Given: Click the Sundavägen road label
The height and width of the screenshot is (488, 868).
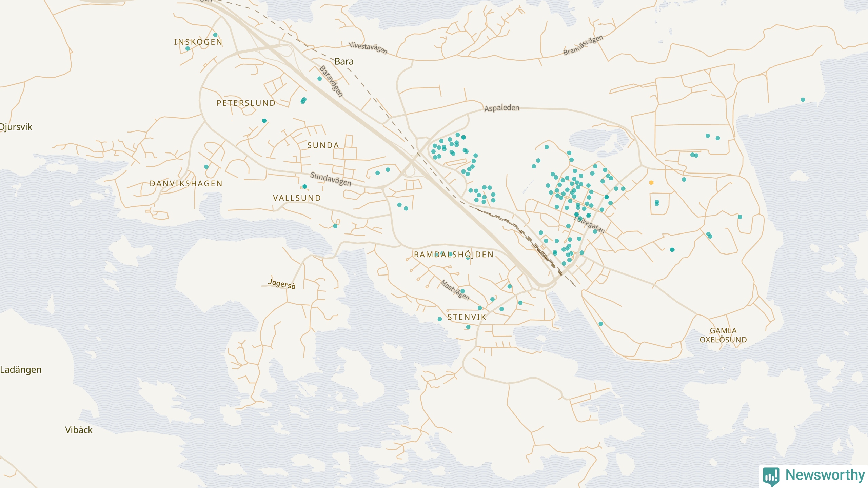Looking at the screenshot, I should pyautogui.click(x=331, y=179).
